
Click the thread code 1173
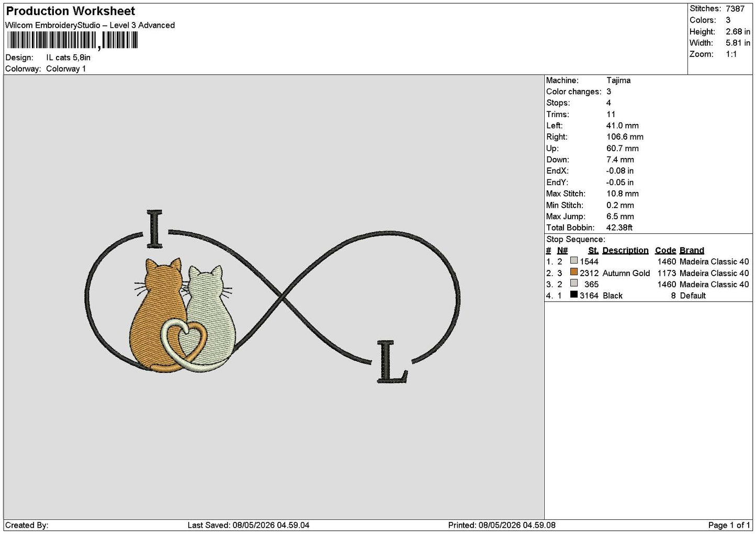[667, 273]
